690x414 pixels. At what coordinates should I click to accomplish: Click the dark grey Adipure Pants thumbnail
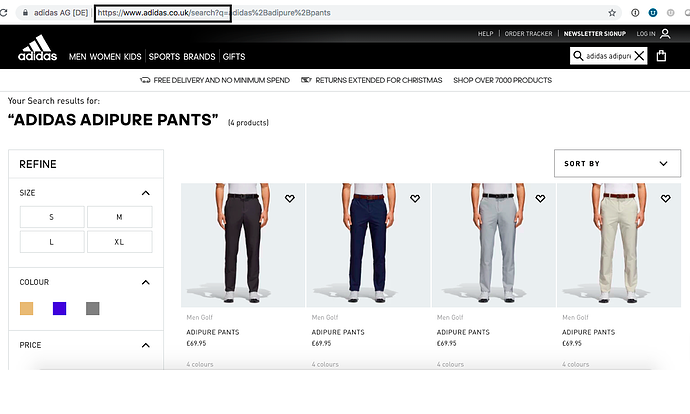point(242,244)
